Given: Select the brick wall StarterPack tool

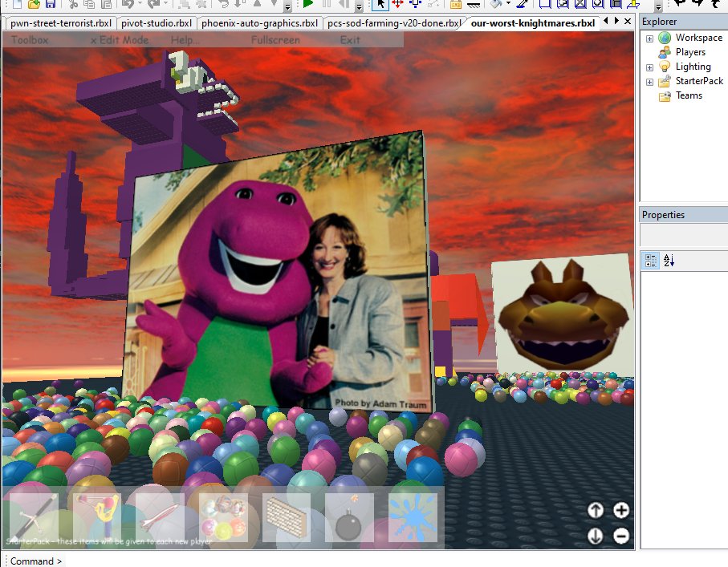Looking at the screenshot, I should tap(286, 517).
